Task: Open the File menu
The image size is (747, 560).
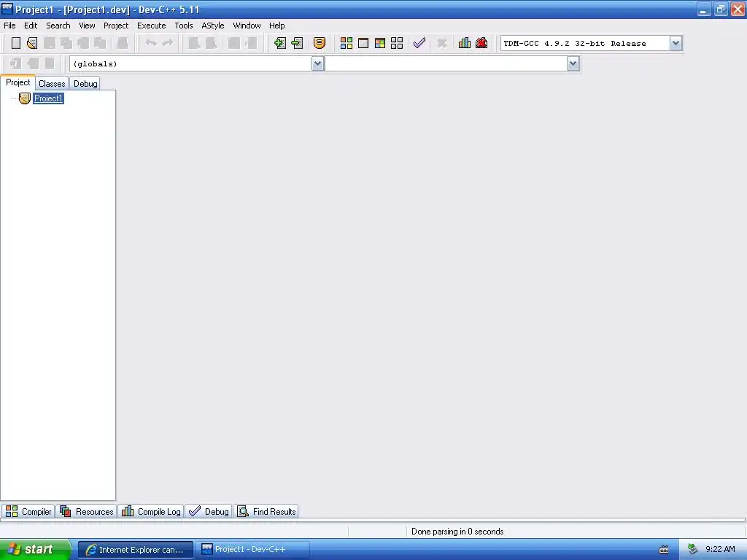Action: click(x=9, y=26)
